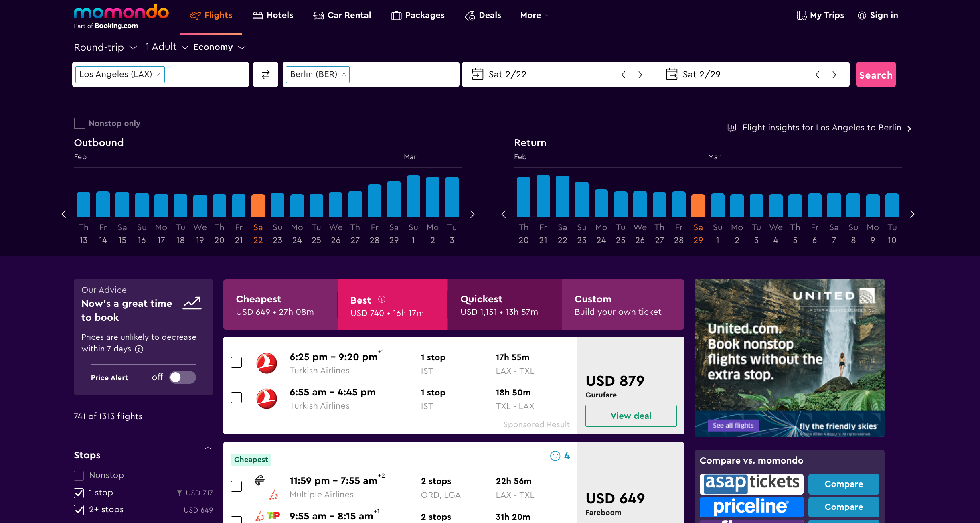Click the swap origin/destination icon

point(265,74)
